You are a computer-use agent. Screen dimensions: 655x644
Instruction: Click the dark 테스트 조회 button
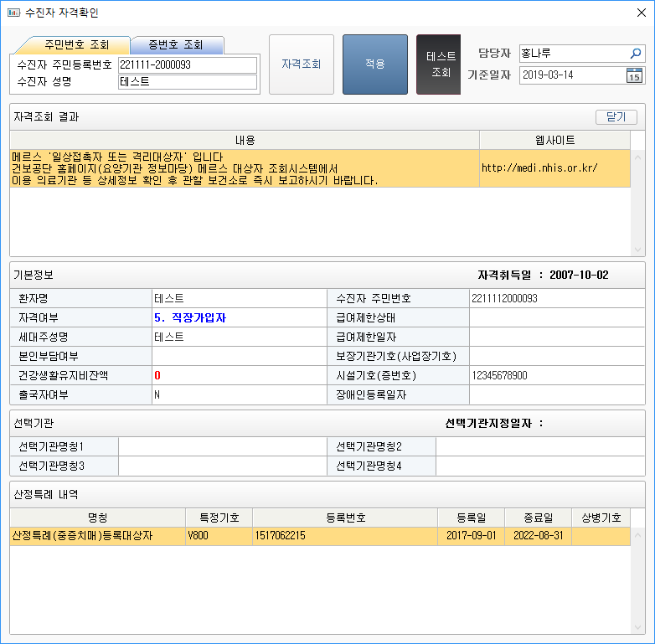point(441,64)
